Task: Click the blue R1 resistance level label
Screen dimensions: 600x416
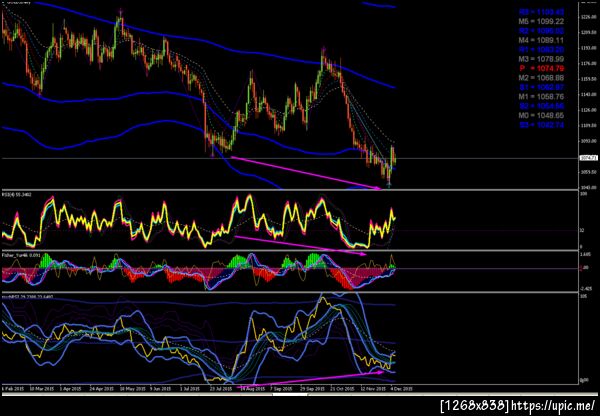Action: [541, 49]
